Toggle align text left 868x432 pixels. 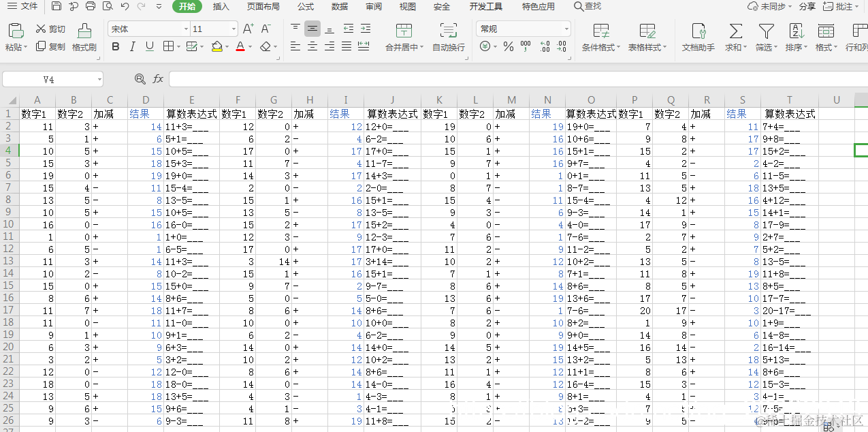295,46
